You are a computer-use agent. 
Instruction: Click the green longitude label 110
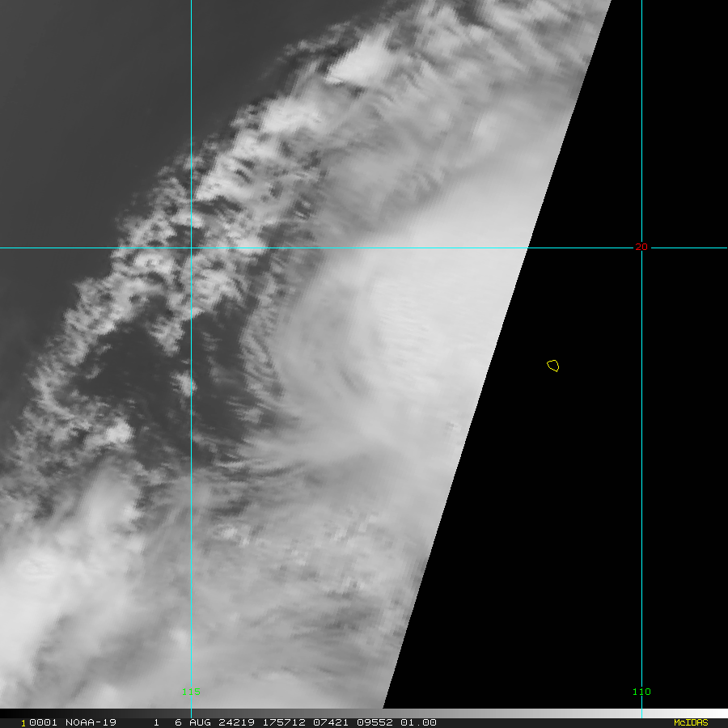pos(641,692)
